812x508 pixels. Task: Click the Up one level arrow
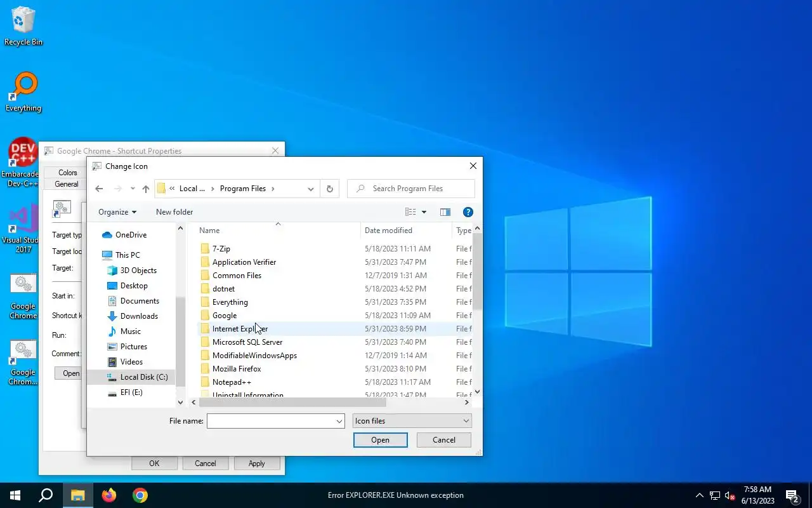tap(146, 189)
